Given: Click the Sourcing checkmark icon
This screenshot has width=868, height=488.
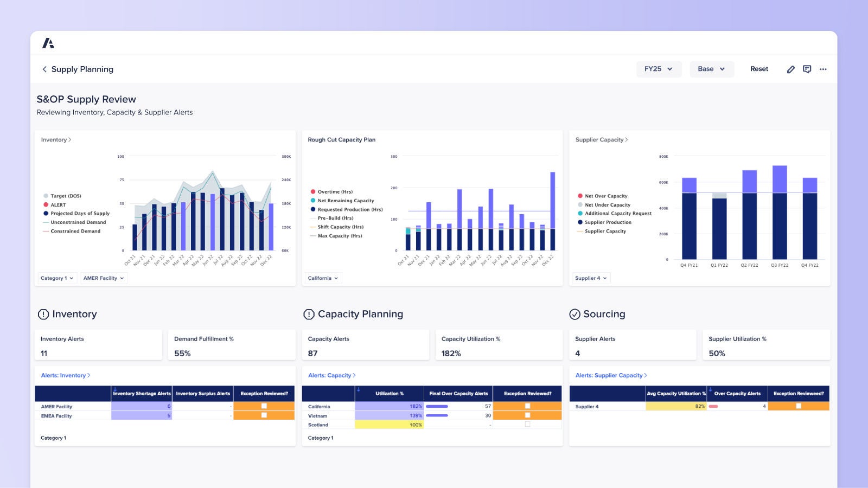Looking at the screenshot, I should [x=575, y=314].
